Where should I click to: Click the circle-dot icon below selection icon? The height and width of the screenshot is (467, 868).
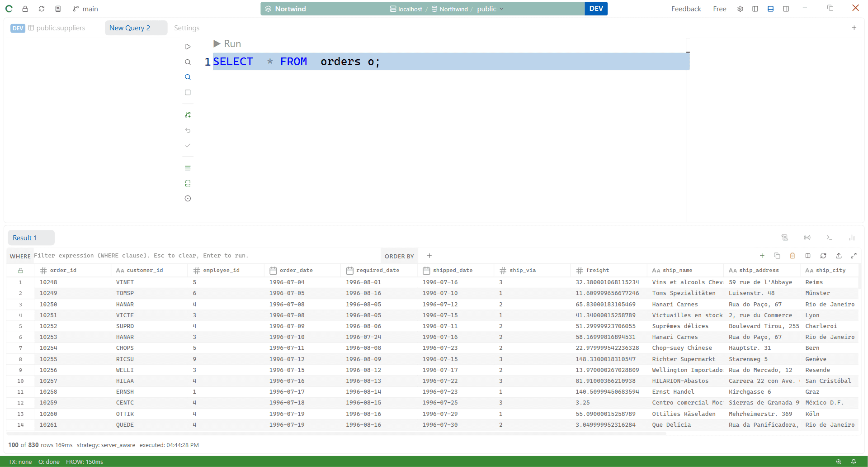pyautogui.click(x=188, y=199)
